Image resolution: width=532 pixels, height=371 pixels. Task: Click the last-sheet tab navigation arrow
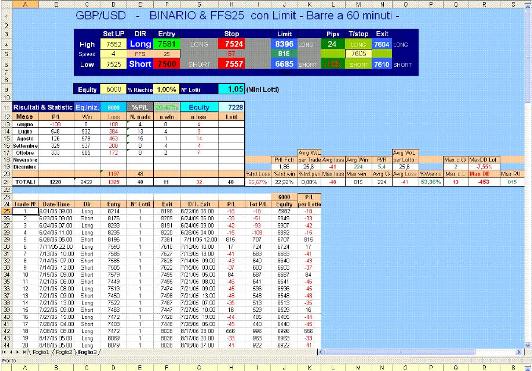(24, 352)
